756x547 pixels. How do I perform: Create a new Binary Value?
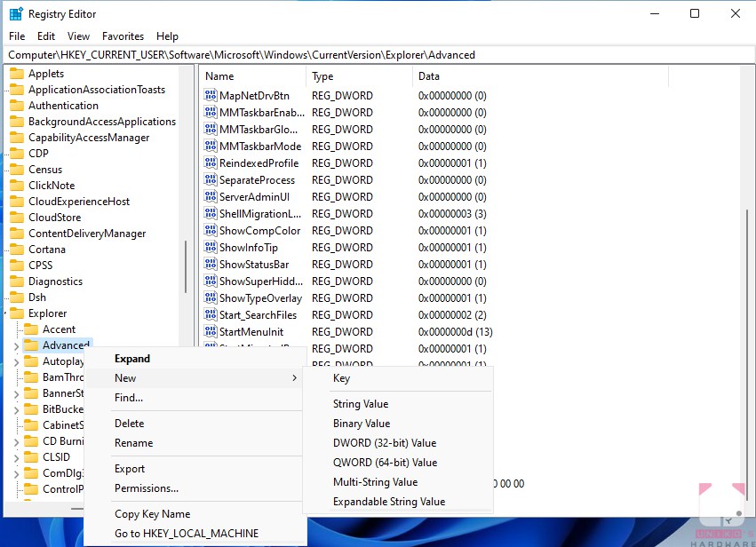(x=398, y=424)
